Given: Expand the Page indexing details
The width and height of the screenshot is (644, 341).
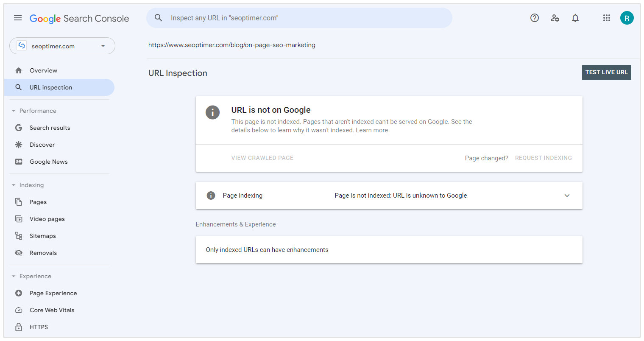Looking at the screenshot, I should click(567, 196).
